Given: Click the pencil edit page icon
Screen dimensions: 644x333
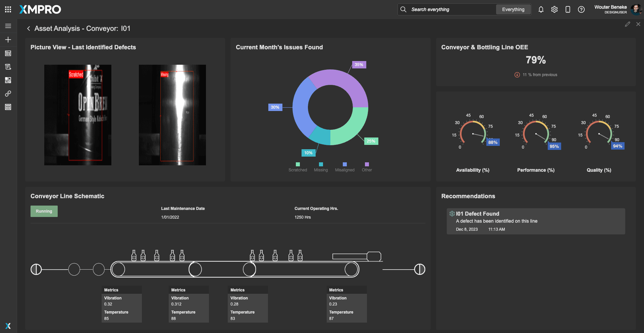Looking at the screenshot, I should (627, 24).
